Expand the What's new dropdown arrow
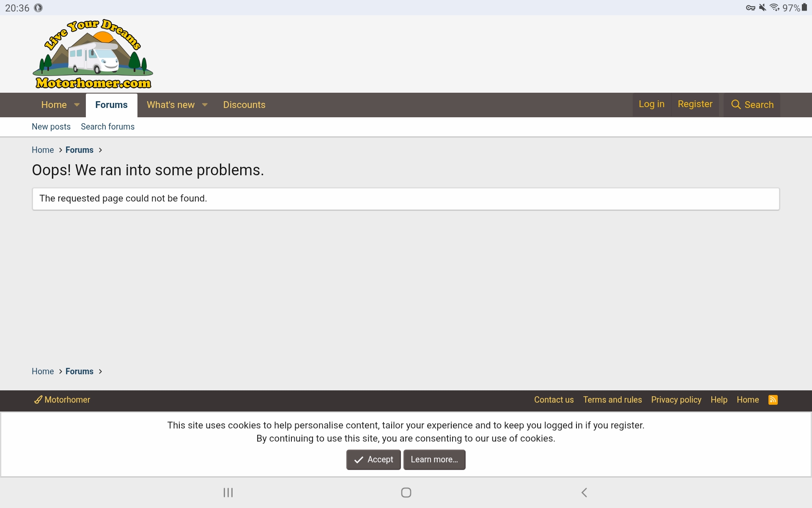Screen dimensions: 812x508 coord(205,105)
